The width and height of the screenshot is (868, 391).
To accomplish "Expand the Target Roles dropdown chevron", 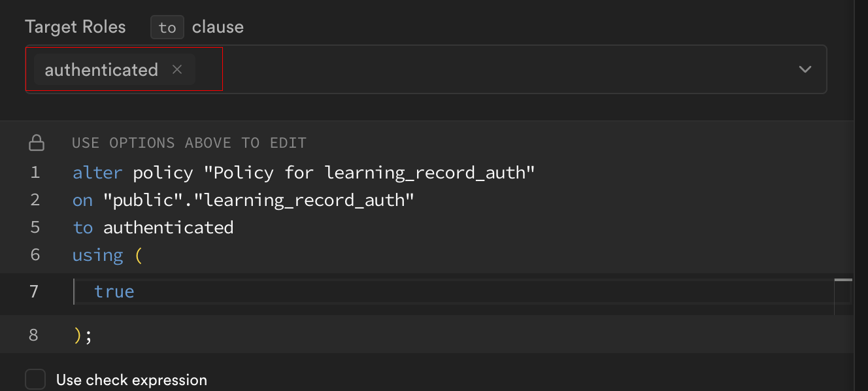I will 805,69.
